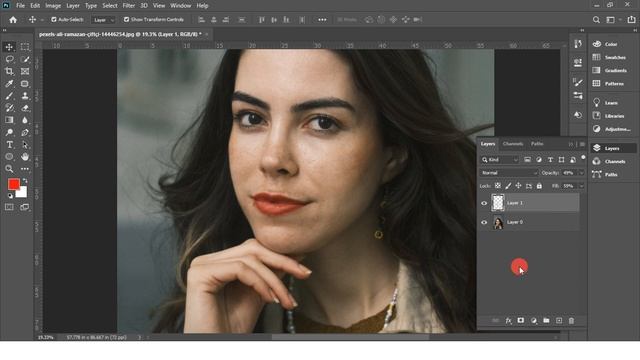The width and height of the screenshot is (640, 360).
Task: Toggle Lock position icon
Action: coord(518,186)
